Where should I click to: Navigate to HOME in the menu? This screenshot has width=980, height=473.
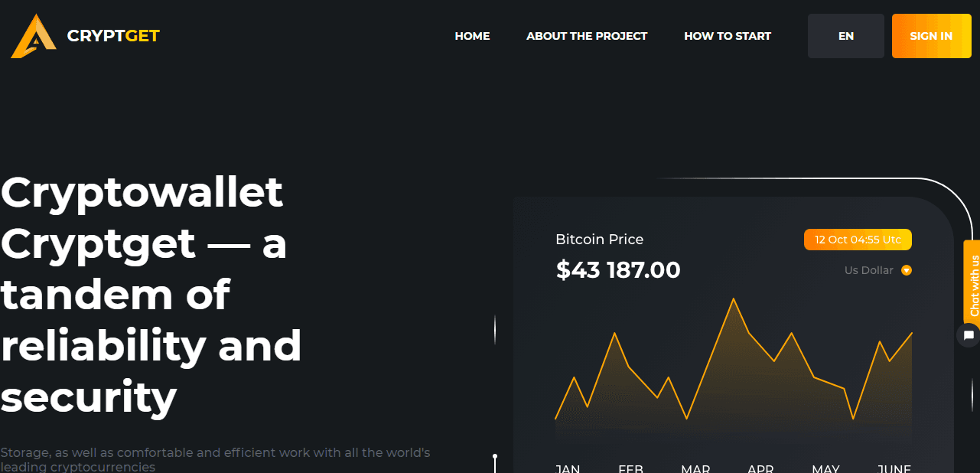(472, 35)
